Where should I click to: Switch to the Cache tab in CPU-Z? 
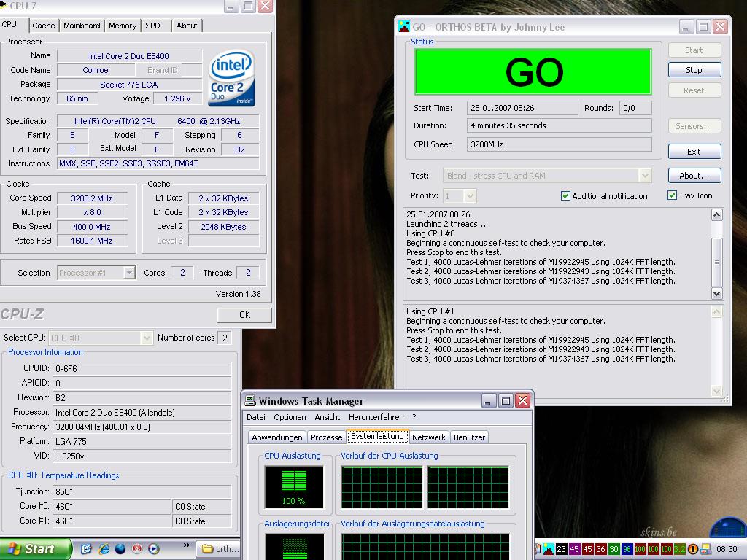click(x=44, y=26)
